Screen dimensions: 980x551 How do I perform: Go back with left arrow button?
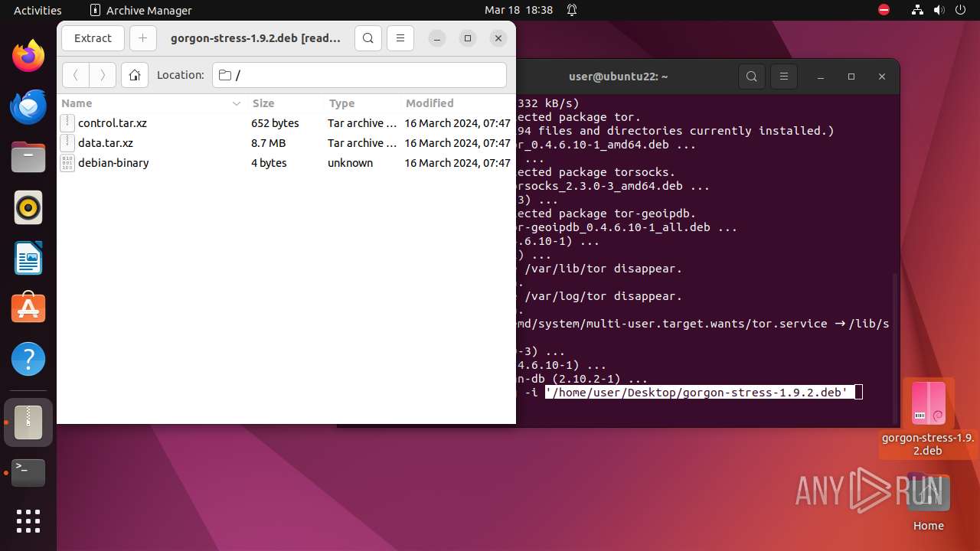click(x=75, y=75)
